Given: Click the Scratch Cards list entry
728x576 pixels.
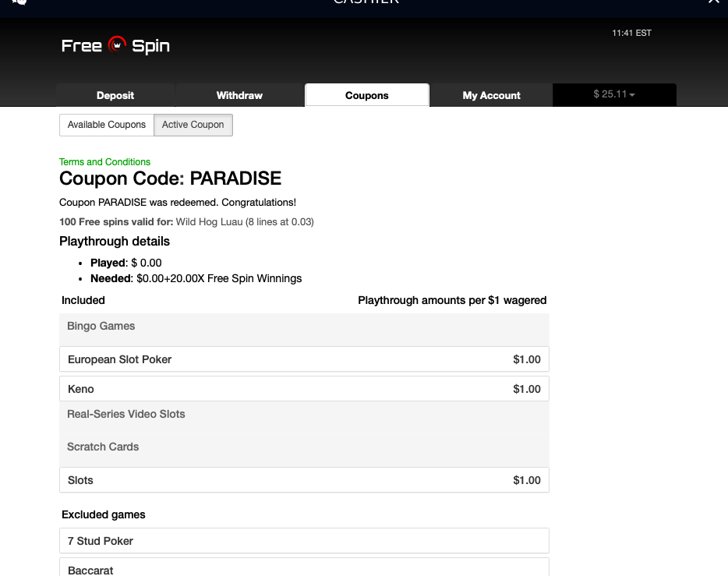Looking at the screenshot, I should point(304,447).
